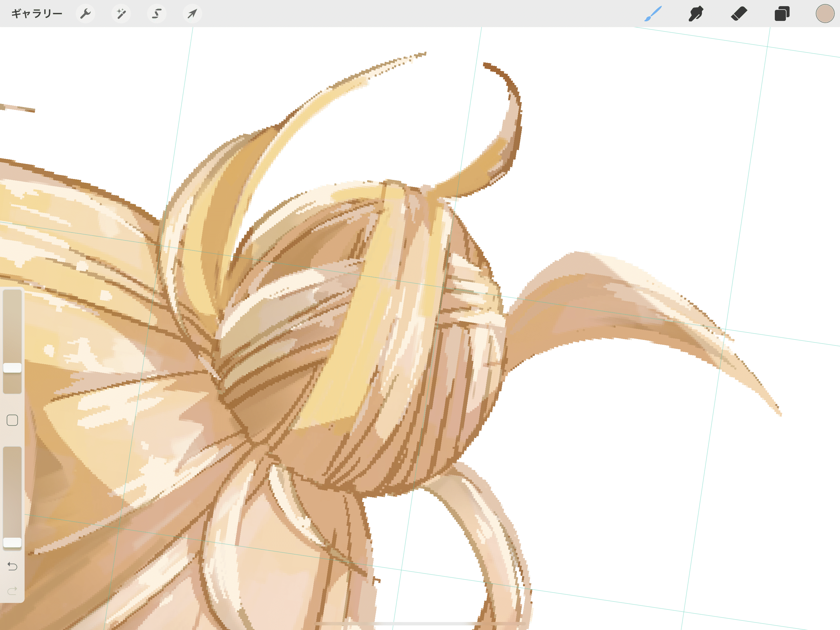Image resolution: width=840 pixels, height=630 pixels.
Task: Activate the Selection S-shaped tool
Action: point(157,14)
